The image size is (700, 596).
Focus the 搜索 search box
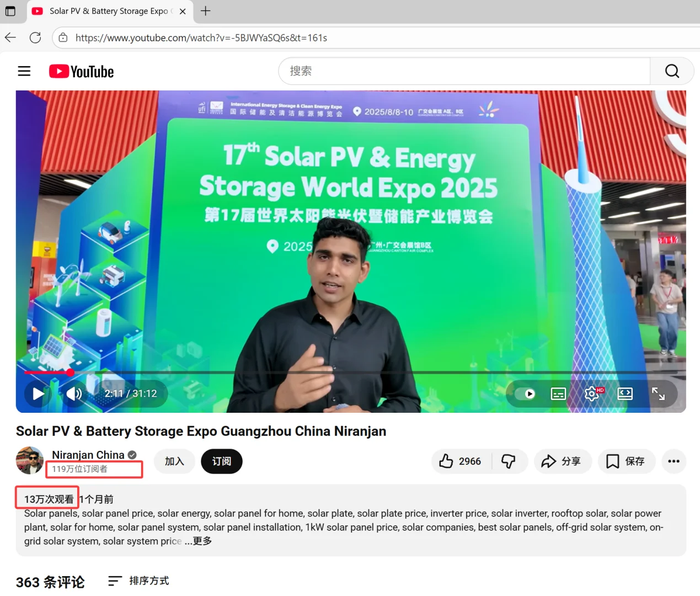click(x=464, y=71)
